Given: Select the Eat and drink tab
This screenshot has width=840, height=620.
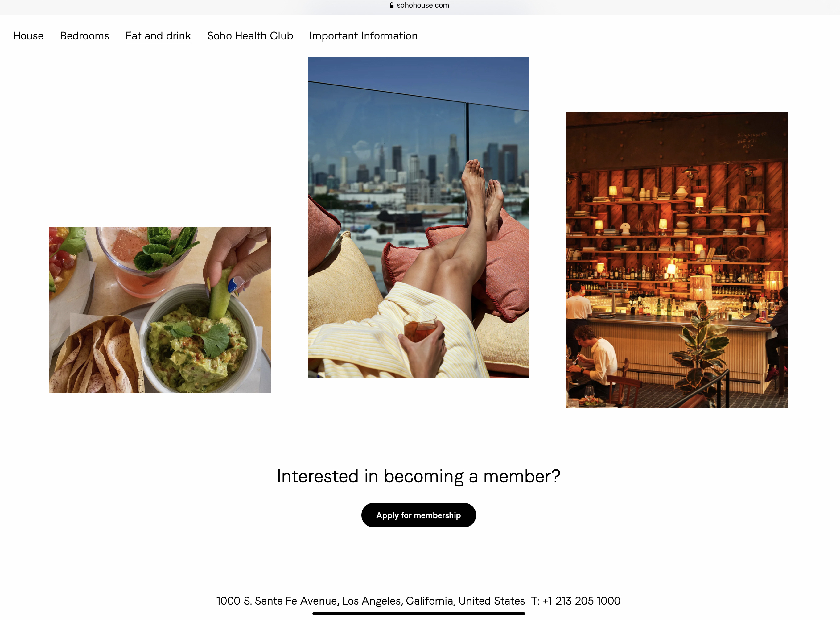Looking at the screenshot, I should (158, 36).
